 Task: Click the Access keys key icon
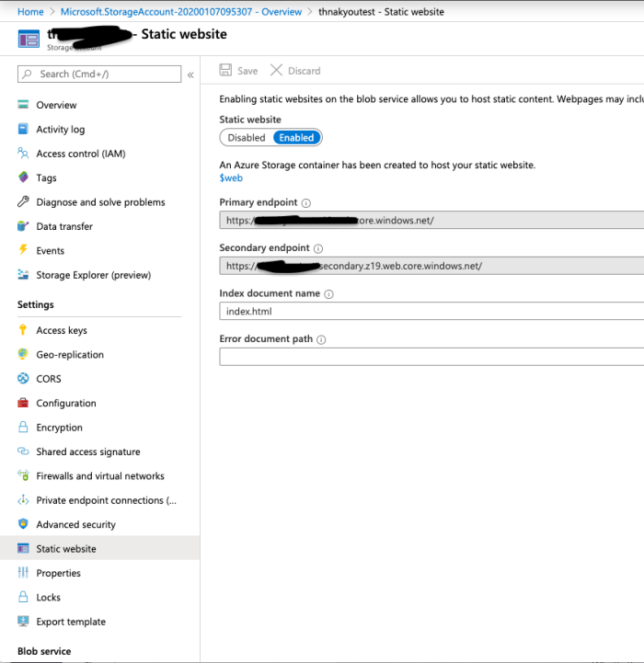click(x=23, y=330)
